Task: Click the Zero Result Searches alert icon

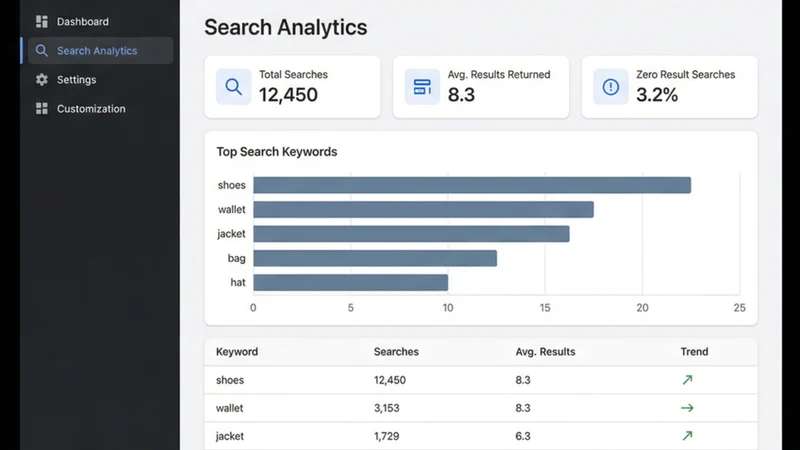Action: 611,87
